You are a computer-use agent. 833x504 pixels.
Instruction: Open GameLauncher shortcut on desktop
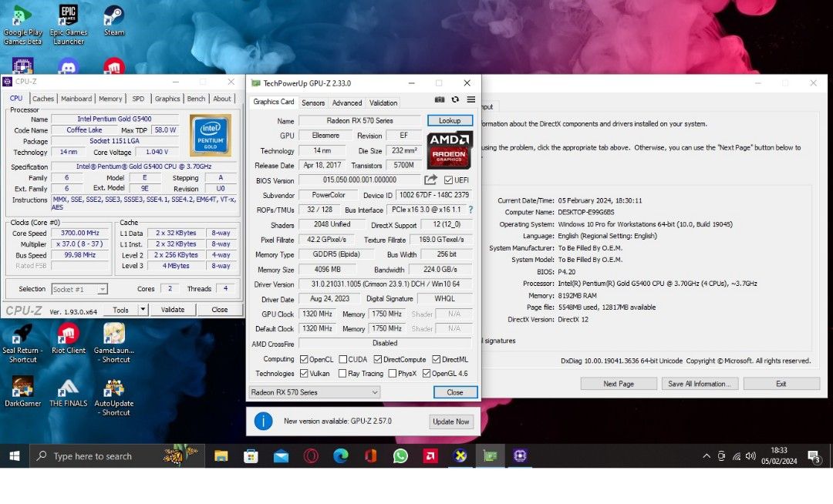coord(113,343)
